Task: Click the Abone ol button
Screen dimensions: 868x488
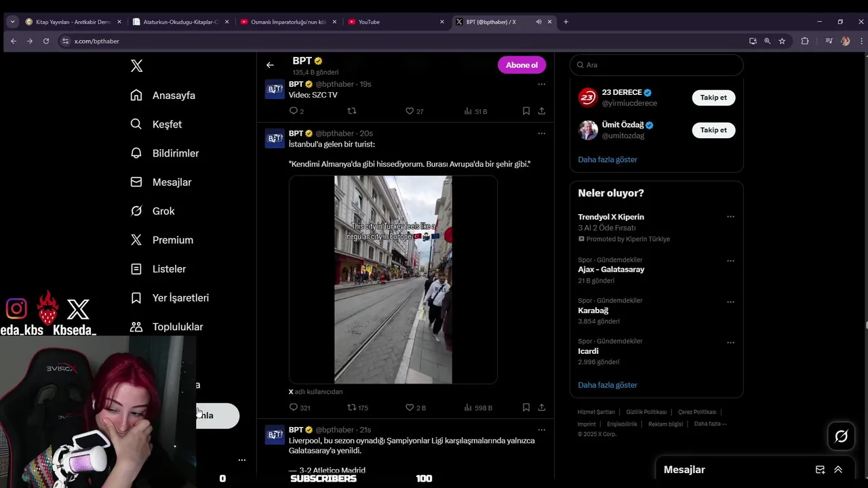Action: coord(521,65)
